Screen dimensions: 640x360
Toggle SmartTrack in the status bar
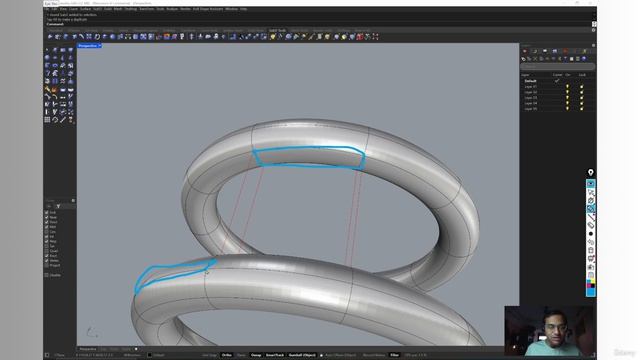click(275, 355)
